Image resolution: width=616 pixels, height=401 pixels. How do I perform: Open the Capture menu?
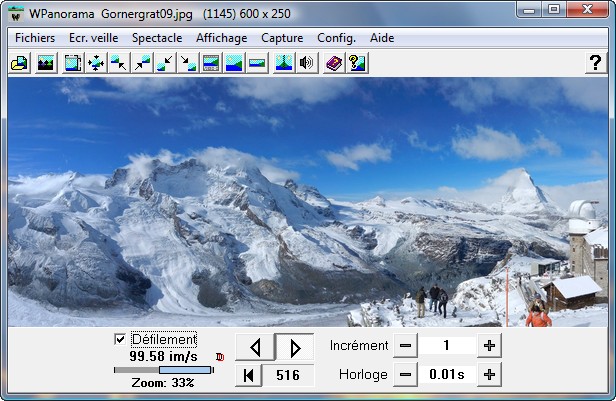(282, 38)
